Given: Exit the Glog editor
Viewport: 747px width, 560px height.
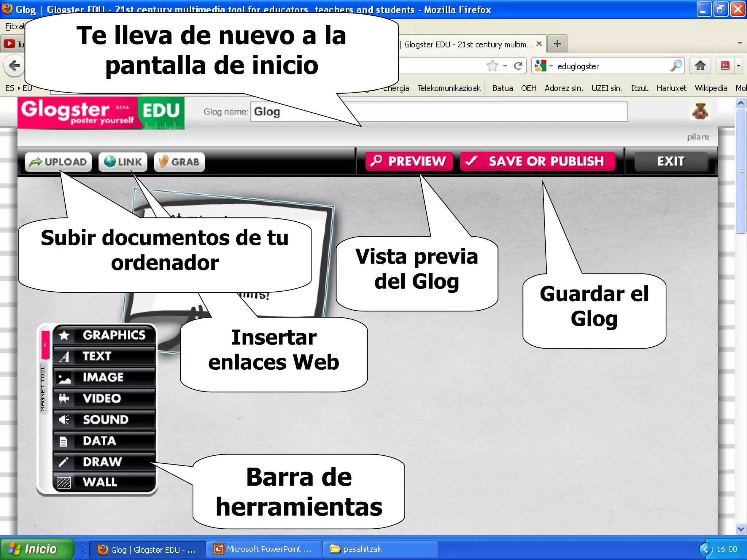Looking at the screenshot, I should [671, 161].
